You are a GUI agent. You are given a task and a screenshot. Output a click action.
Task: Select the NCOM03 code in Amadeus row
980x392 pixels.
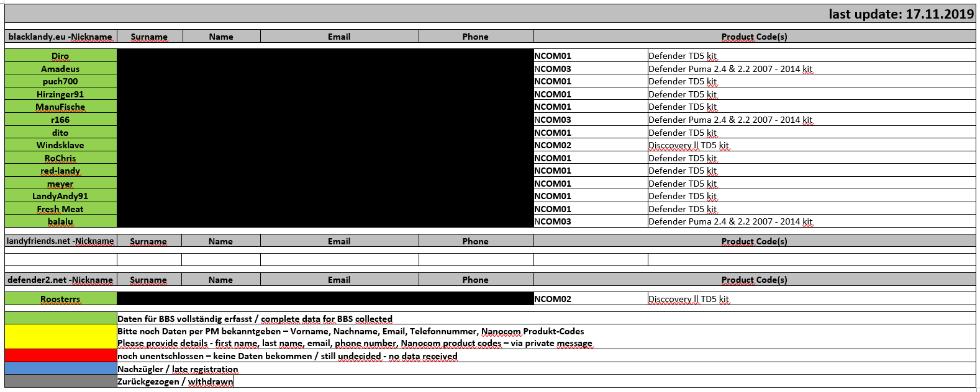point(553,69)
